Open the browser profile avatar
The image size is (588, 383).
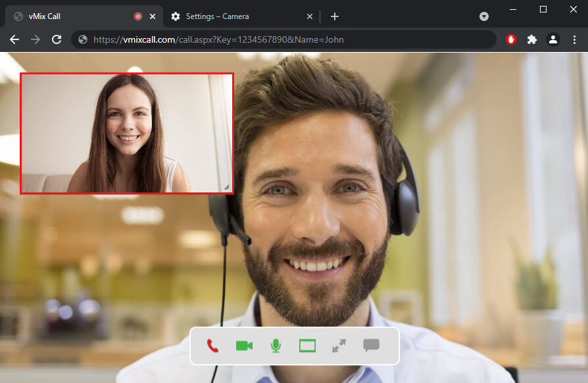[553, 39]
